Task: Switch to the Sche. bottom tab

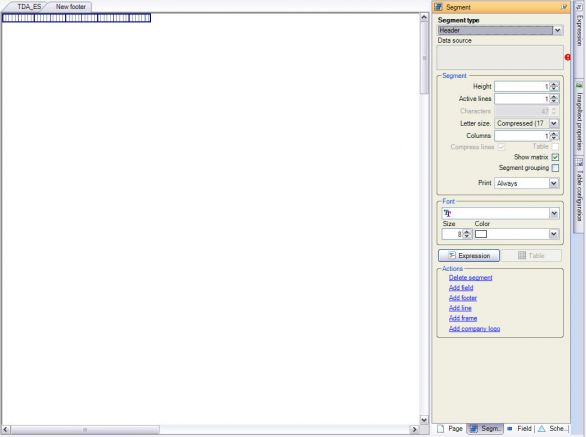Action: click(552, 428)
